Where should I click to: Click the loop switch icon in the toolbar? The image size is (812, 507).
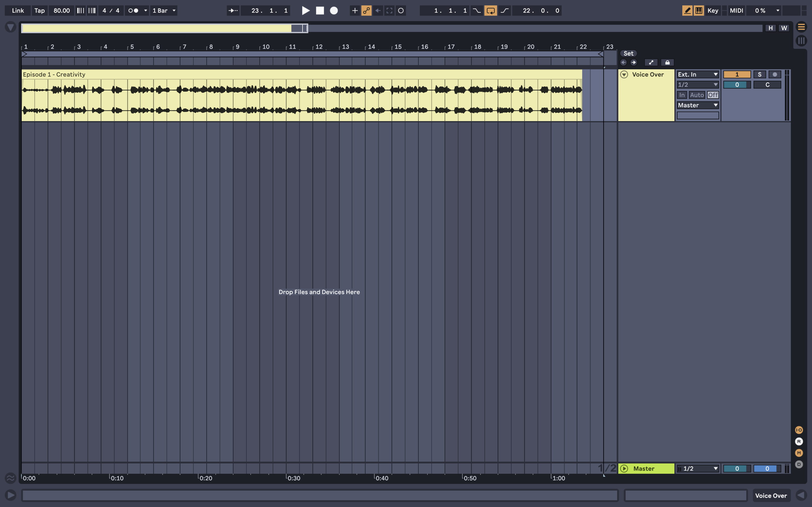pyautogui.click(x=491, y=10)
